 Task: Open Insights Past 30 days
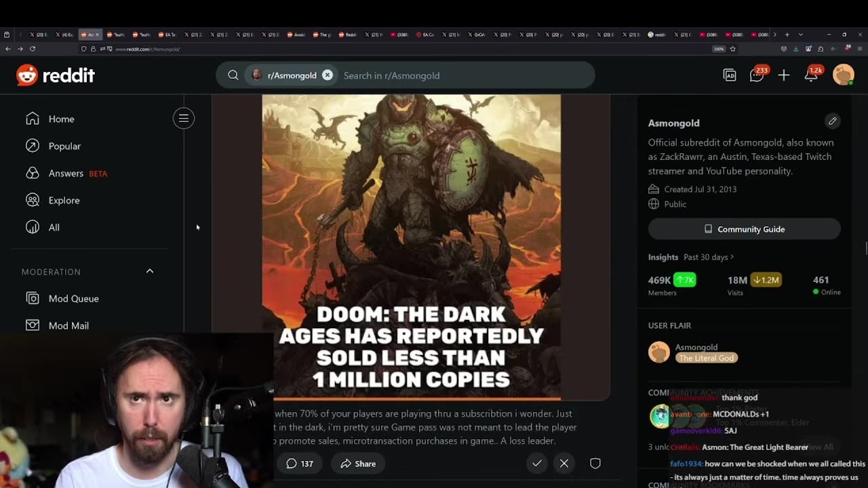click(x=691, y=257)
